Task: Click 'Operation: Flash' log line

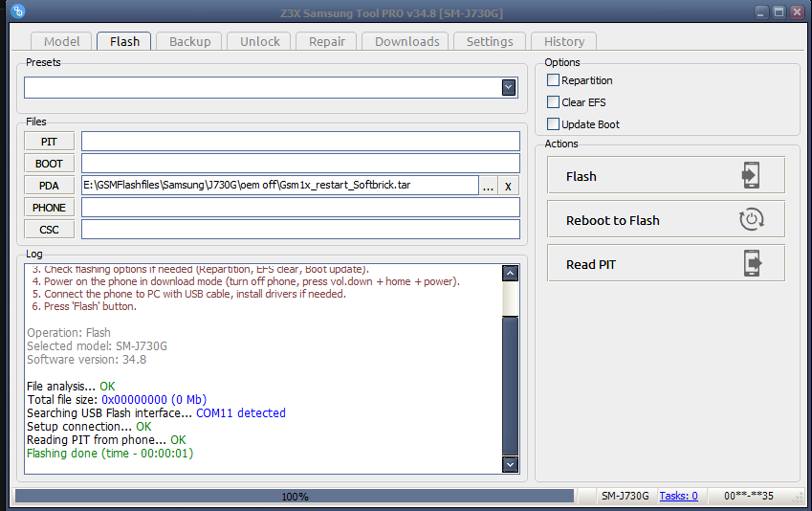Action: pyautogui.click(x=68, y=333)
